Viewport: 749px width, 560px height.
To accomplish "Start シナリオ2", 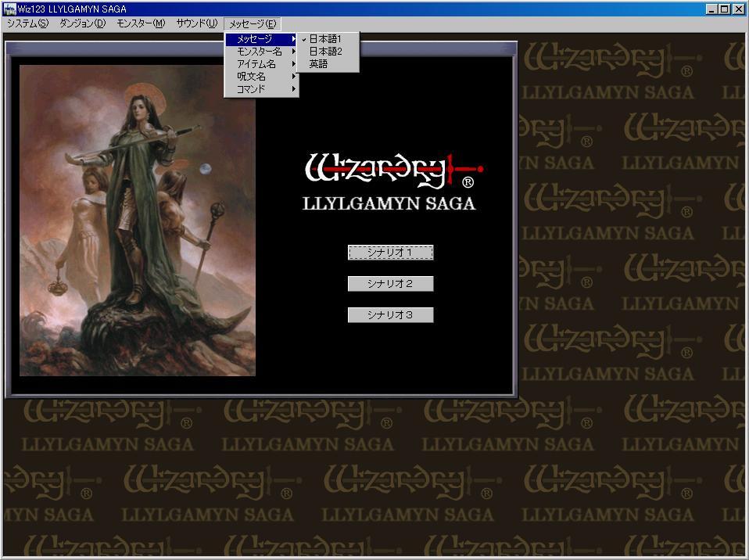I will point(390,283).
